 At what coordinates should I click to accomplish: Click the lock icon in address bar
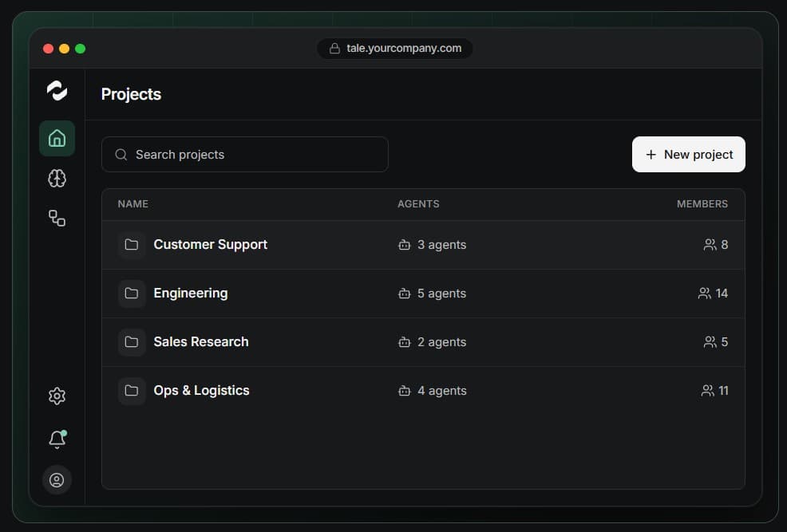pyautogui.click(x=334, y=48)
